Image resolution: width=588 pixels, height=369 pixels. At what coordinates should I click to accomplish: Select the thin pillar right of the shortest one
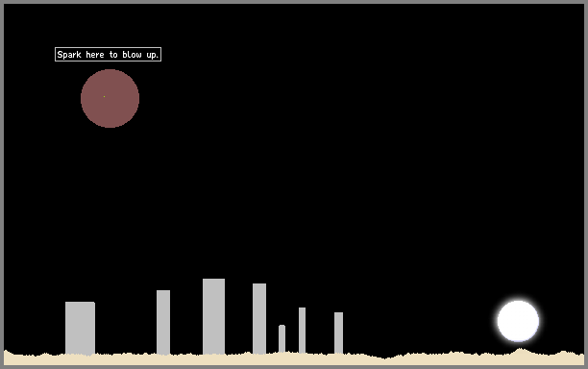point(302,330)
